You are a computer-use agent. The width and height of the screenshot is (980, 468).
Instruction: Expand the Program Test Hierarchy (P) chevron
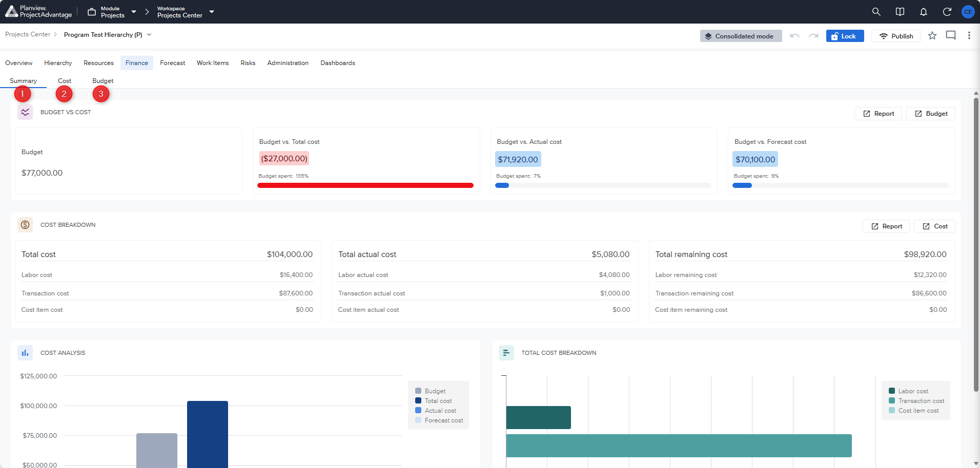[149, 35]
